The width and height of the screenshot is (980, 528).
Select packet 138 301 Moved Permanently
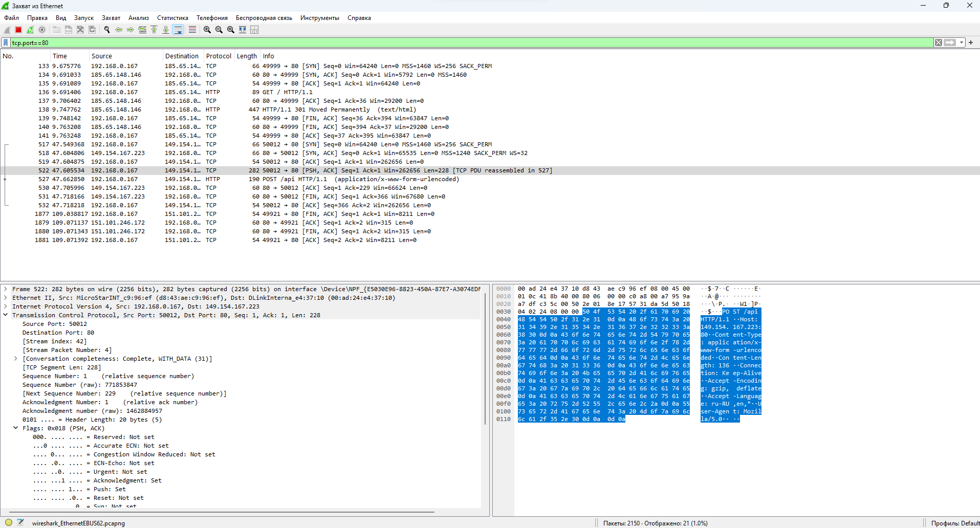pyautogui.click(x=490, y=109)
